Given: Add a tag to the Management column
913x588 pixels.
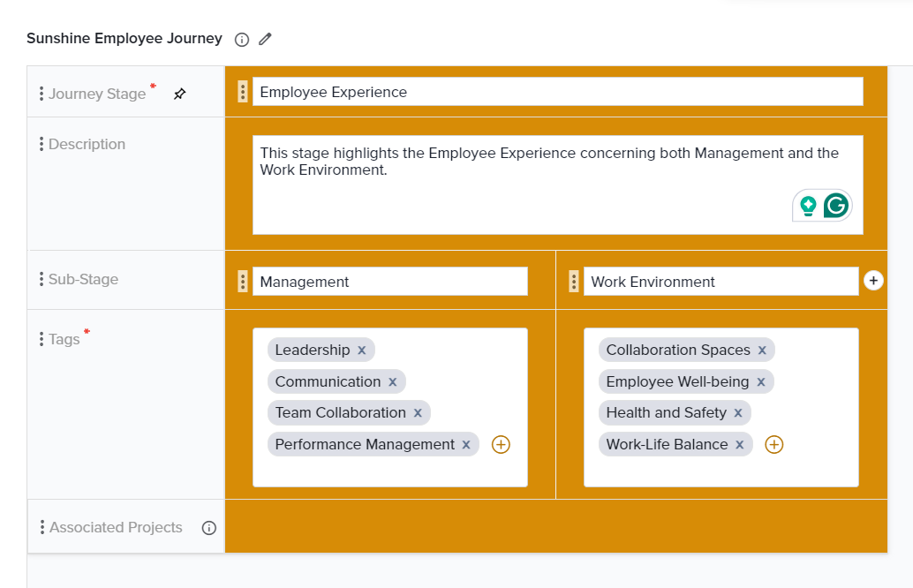Looking at the screenshot, I should tap(501, 444).
